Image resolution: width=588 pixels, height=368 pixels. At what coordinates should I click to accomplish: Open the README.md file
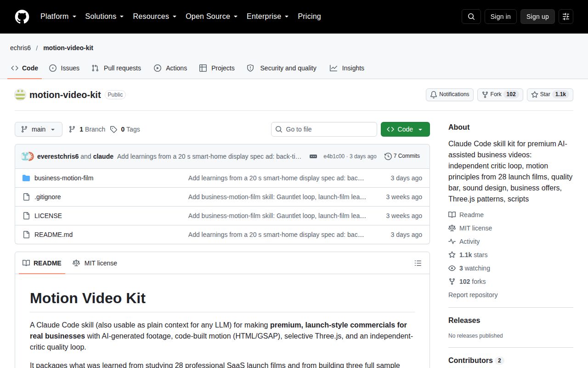pos(53,235)
